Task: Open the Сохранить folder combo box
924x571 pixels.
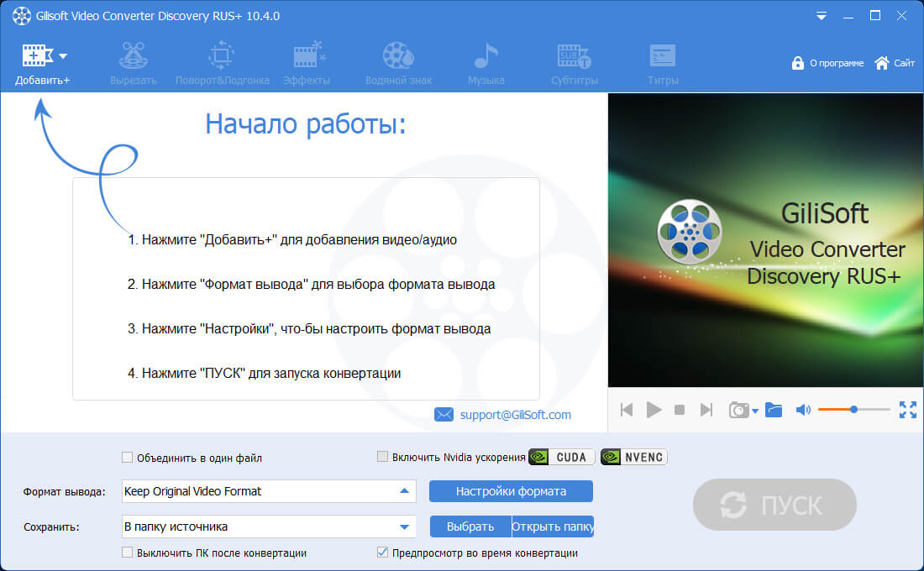Action: tap(269, 526)
